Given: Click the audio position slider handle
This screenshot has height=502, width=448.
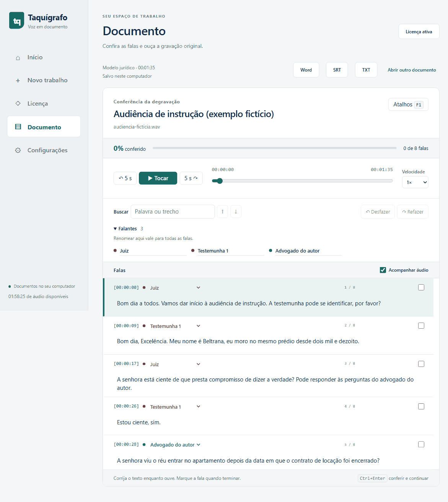Looking at the screenshot, I should [220, 181].
